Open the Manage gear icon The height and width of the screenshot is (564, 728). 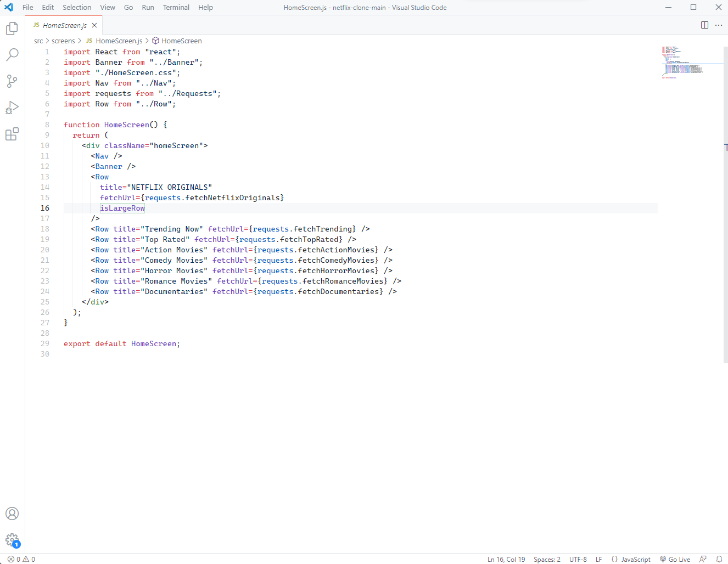12,540
